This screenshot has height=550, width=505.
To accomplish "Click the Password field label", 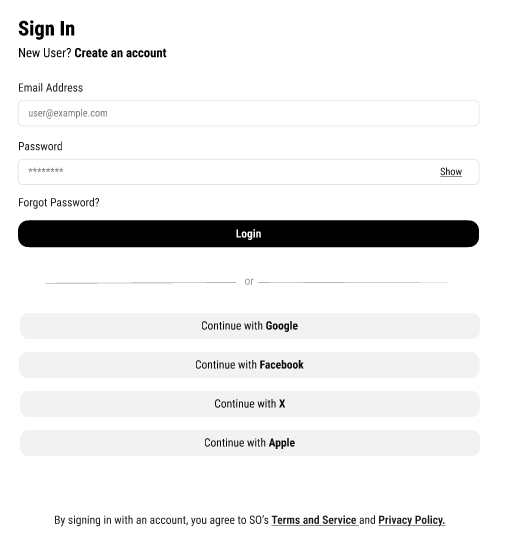I will [40, 146].
